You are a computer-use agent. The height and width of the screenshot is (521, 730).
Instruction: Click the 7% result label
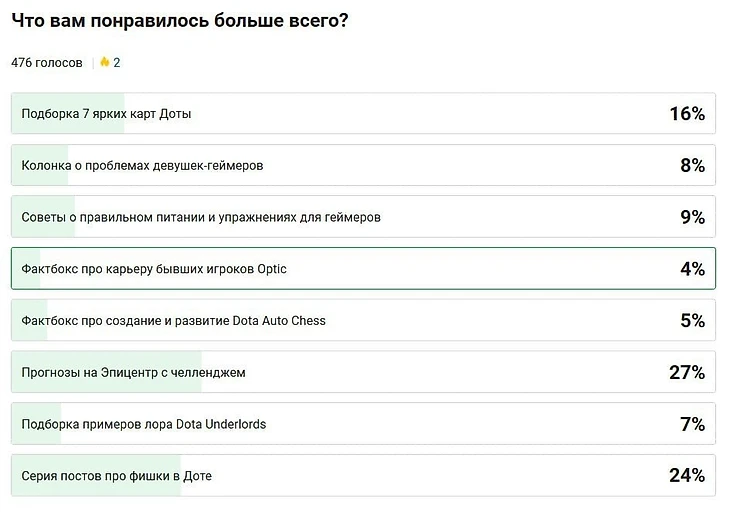[x=692, y=424]
